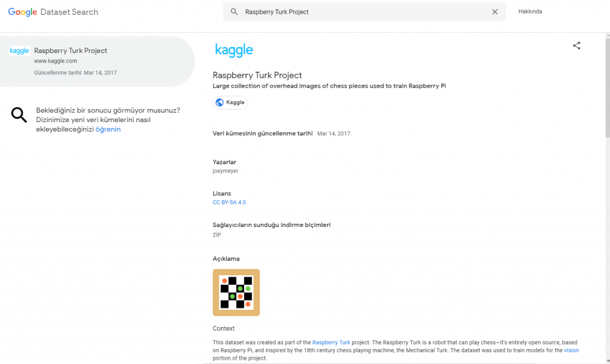Click the small Kaggle logo in result
This screenshot has width=610, height=364.
click(x=19, y=51)
